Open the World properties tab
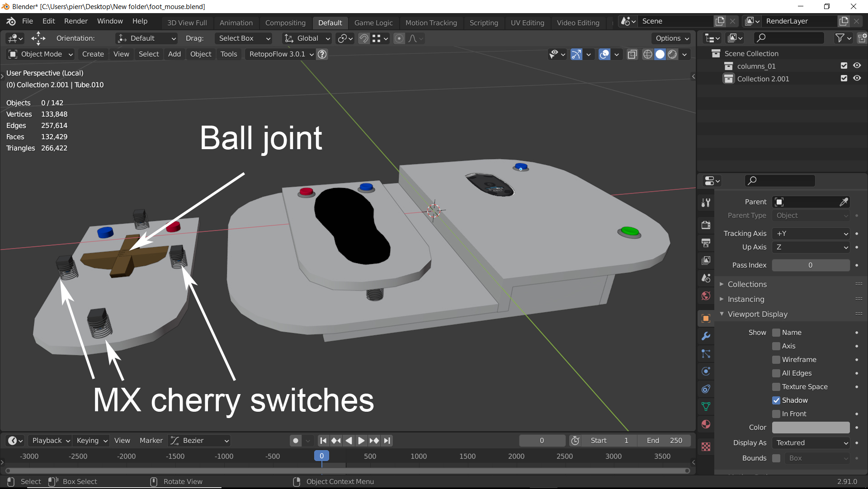 coord(706,296)
